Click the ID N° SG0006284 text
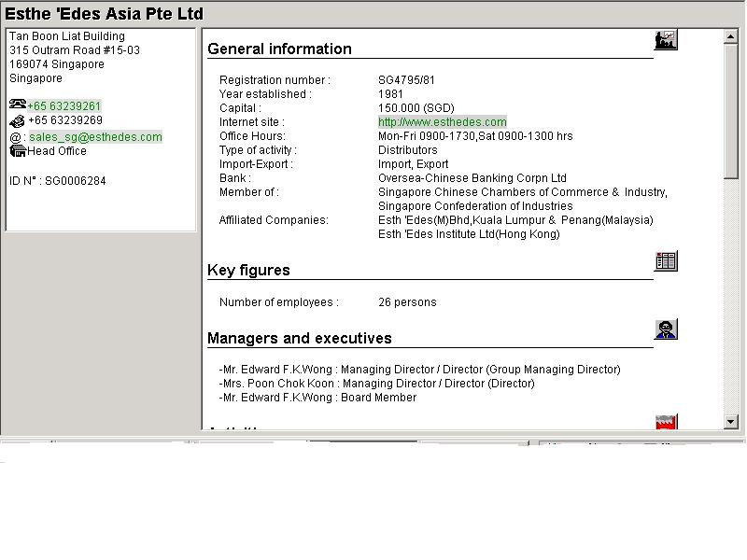The width and height of the screenshot is (747, 560). 58,181
